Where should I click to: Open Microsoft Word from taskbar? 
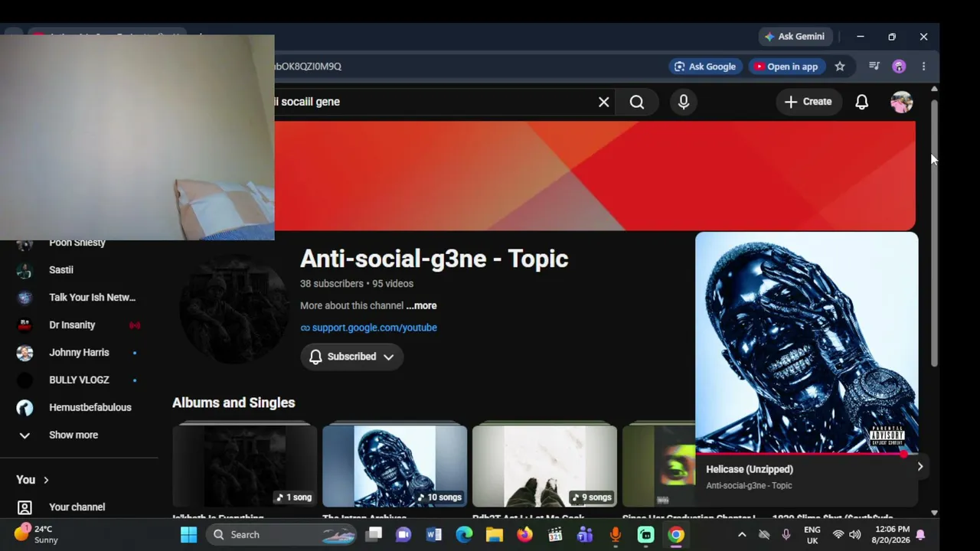pyautogui.click(x=433, y=535)
